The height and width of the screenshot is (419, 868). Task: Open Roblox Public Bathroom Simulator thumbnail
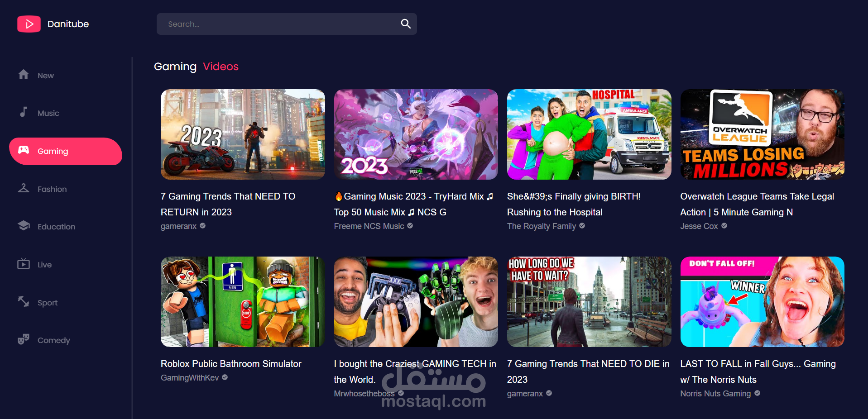(x=243, y=302)
